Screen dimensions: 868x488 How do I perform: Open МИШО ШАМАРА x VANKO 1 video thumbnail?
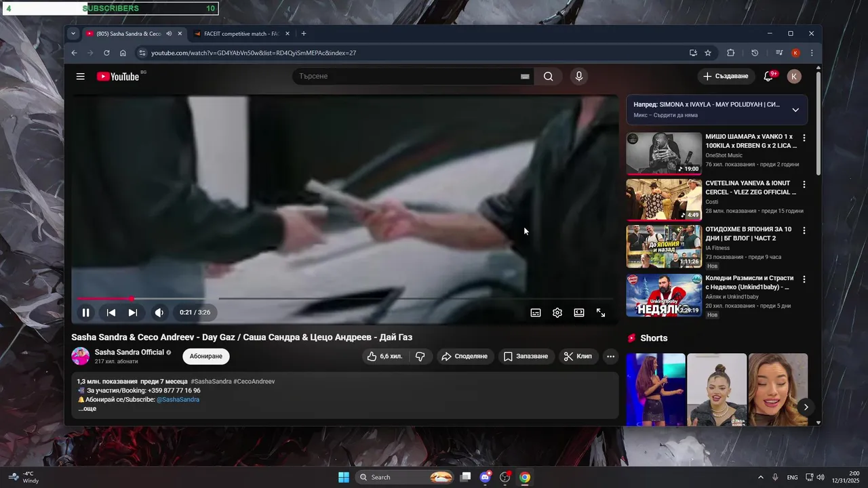[664, 153]
